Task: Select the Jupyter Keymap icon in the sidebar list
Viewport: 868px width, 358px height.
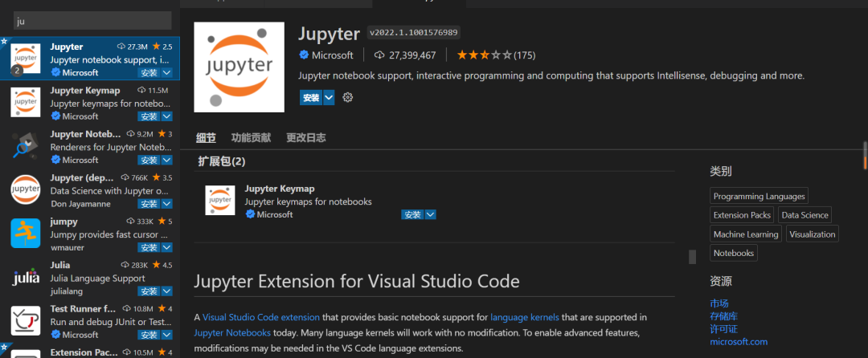Action: tap(26, 102)
